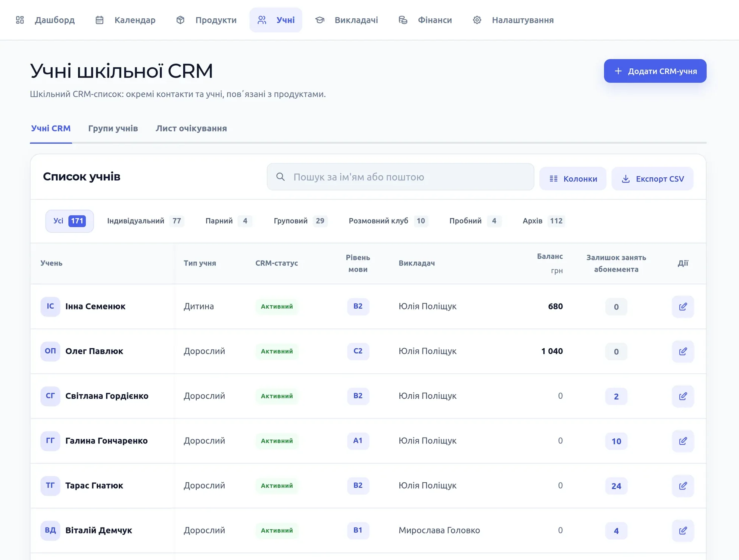Select the Усі 171 filter
The height and width of the screenshot is (560, 739).
69,221
